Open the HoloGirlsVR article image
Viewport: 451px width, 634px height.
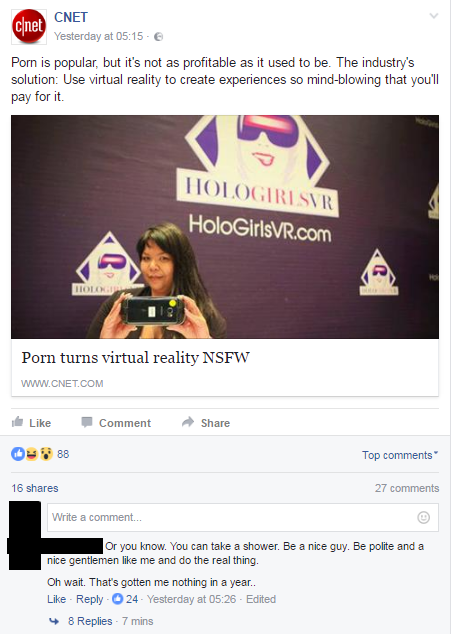(x=225, y=227)
